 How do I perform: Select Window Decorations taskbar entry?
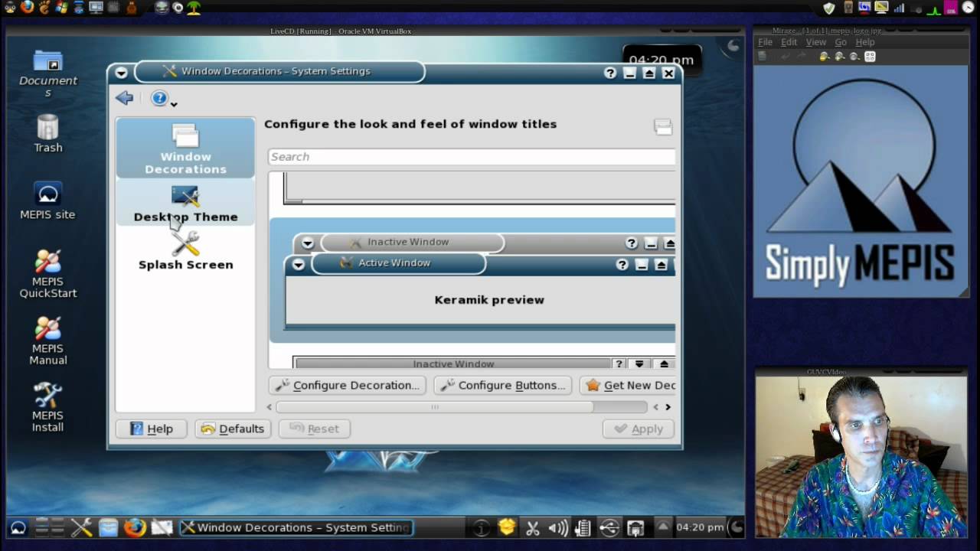pyautogui.click(x=296, y=527)
